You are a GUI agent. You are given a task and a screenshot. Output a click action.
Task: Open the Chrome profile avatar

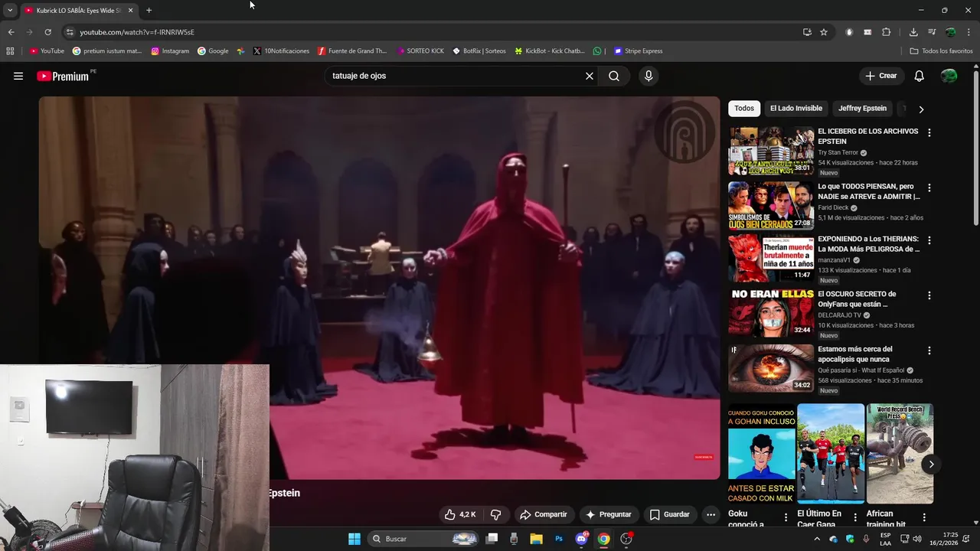point(950,32)
